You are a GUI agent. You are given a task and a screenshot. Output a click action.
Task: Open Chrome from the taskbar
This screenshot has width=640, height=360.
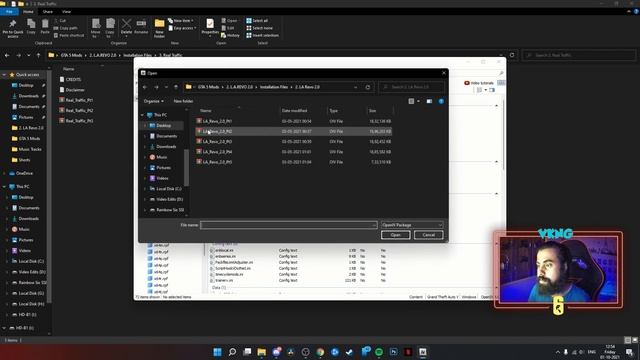320,352
